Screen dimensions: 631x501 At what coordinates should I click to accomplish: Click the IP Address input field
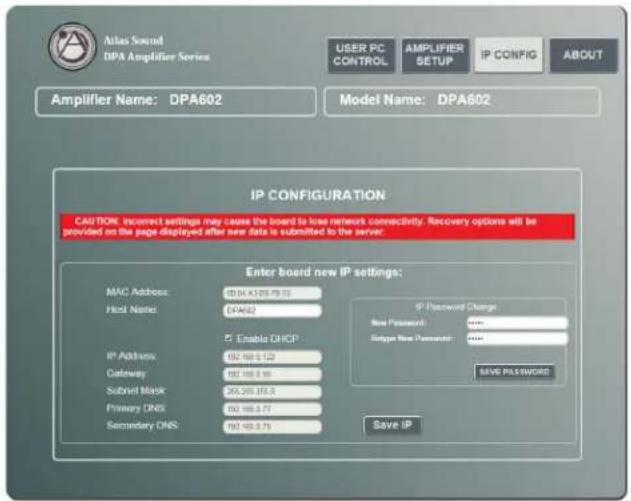point(272,357)
